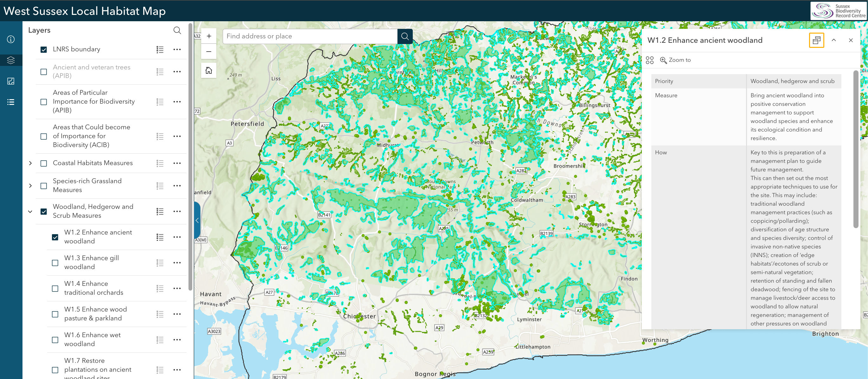Select the W1.5 Enhance wood pasture & parkland label
Image resolution: width=868 pixels, height=379 pixels.
coord(96,314)
